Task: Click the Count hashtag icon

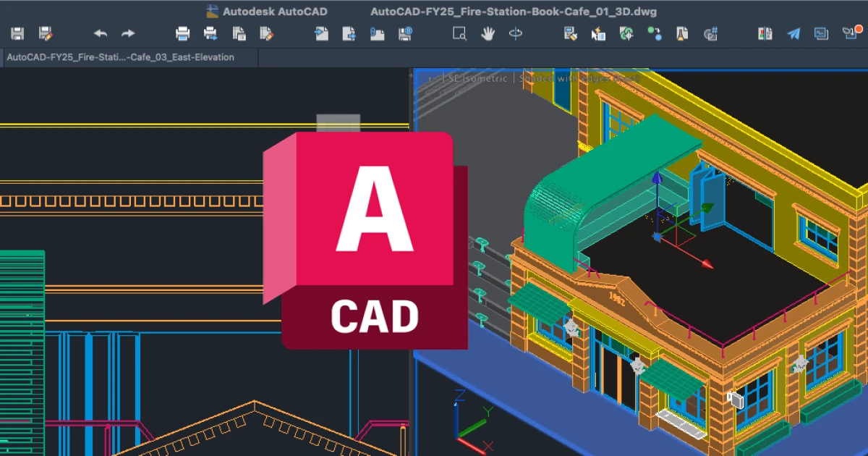Action: coord(710,33)
